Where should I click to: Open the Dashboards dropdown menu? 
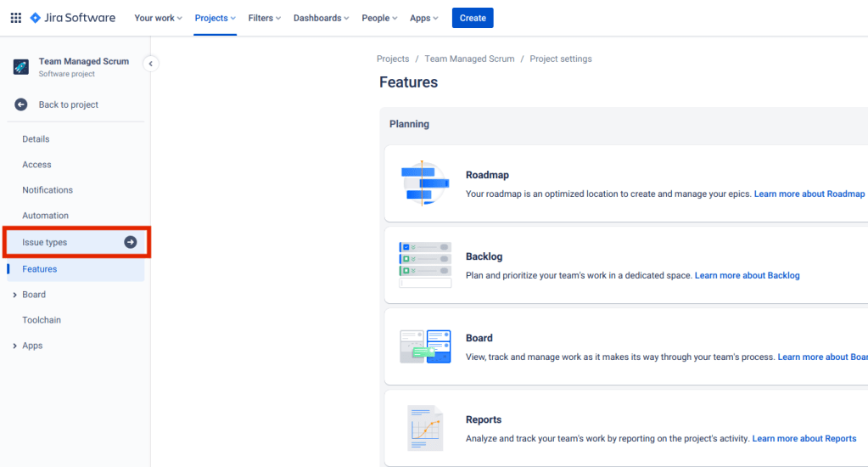[321, 18]
